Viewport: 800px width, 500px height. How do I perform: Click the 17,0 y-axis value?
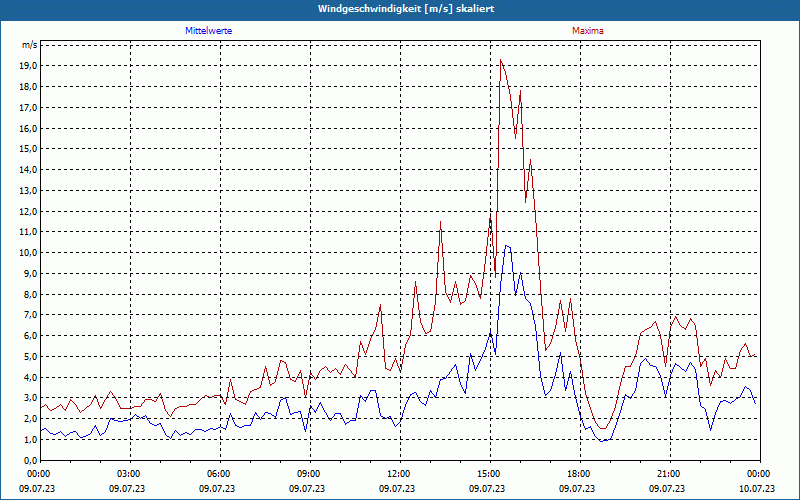coord(28,108)
